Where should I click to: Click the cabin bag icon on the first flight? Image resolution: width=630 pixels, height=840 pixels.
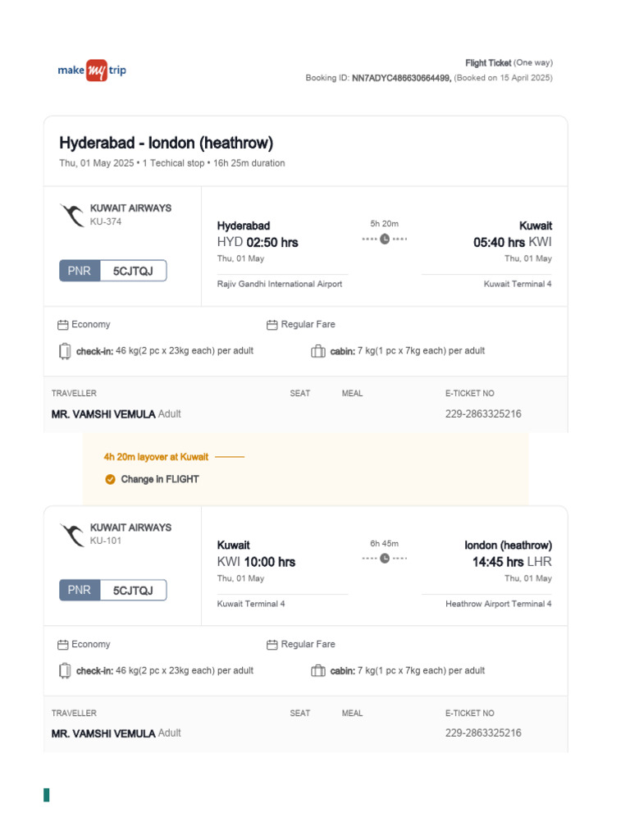click(x=318, y=351)
